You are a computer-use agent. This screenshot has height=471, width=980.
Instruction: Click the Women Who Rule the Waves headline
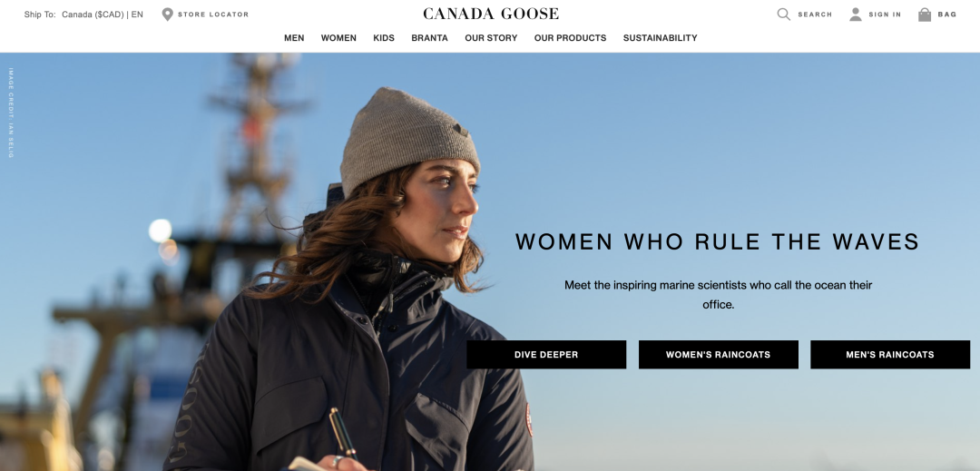pyautogui.click(x=718, y=241)
